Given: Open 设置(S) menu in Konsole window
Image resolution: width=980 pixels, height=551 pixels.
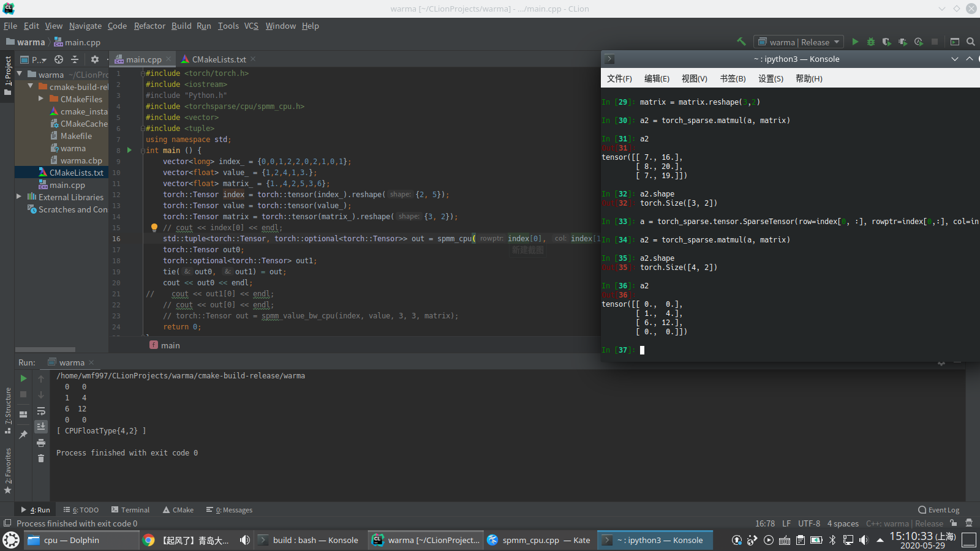Looking at the screenshot, I should tap(771, 78).
